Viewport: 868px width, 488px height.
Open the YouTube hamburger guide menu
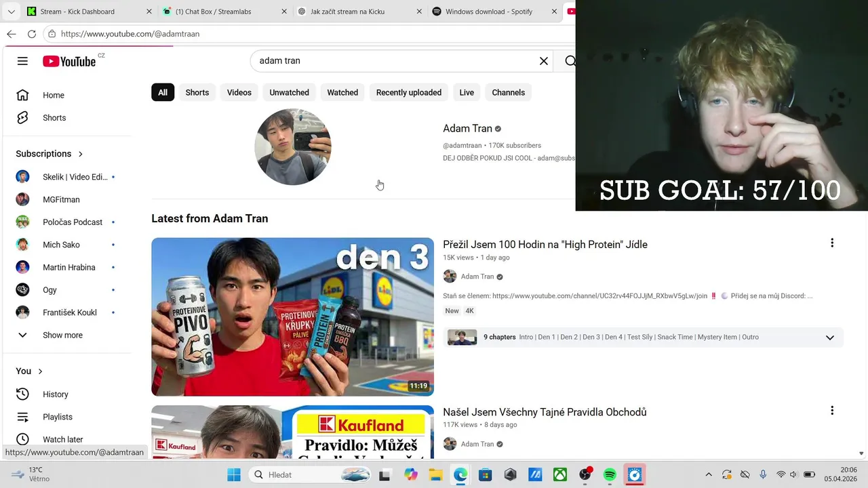pyautogui.click(x=22, y=61)
